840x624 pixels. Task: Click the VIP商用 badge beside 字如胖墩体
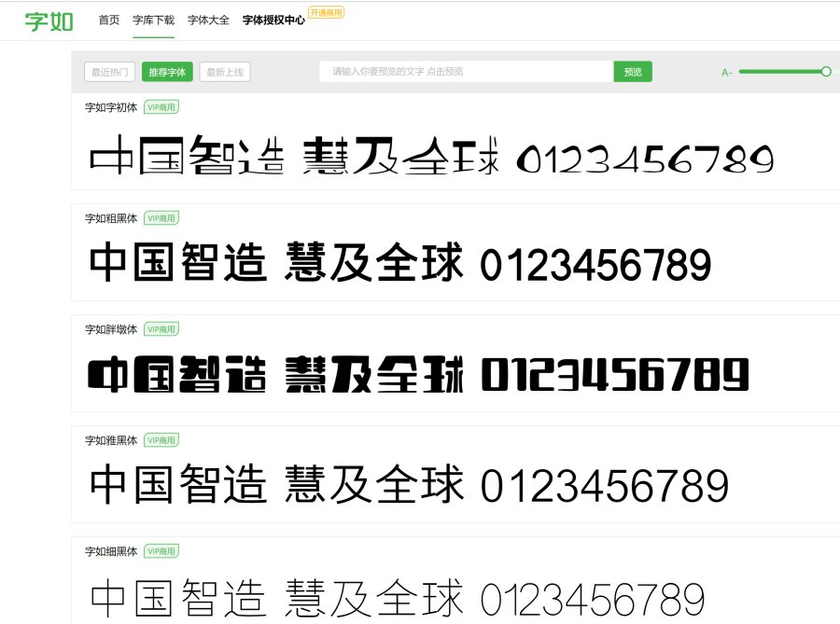click(160, 329)
